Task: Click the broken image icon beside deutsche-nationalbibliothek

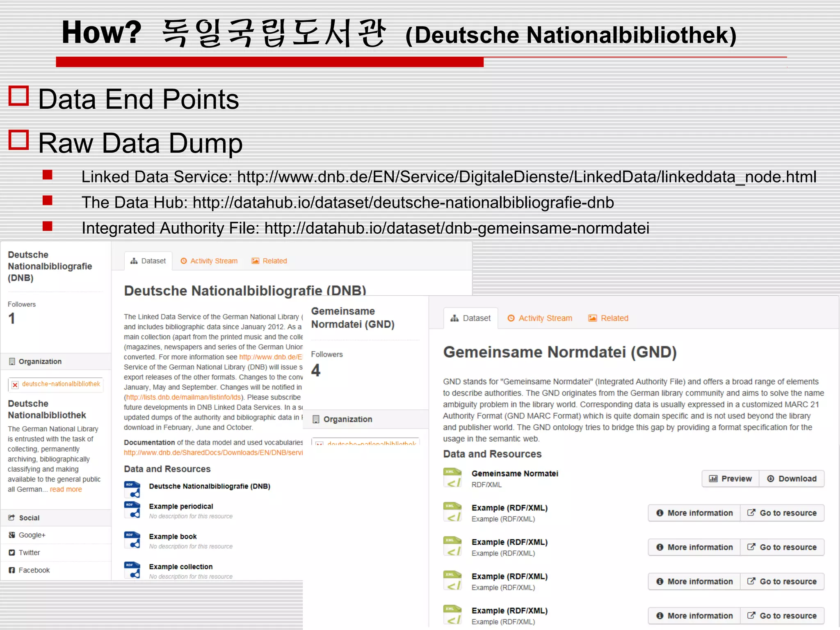Action: [x=15, y=385]
